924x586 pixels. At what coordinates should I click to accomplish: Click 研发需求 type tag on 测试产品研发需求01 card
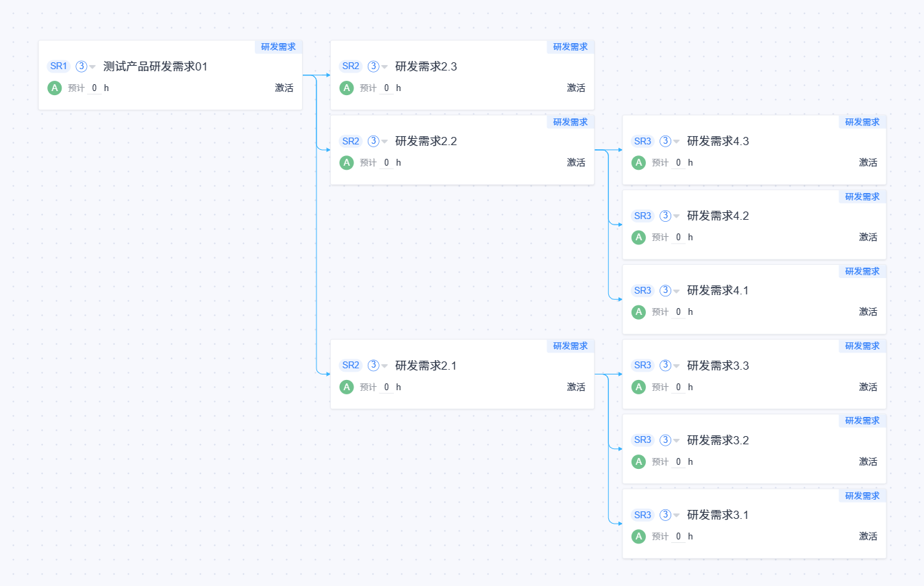click(279, 47)
